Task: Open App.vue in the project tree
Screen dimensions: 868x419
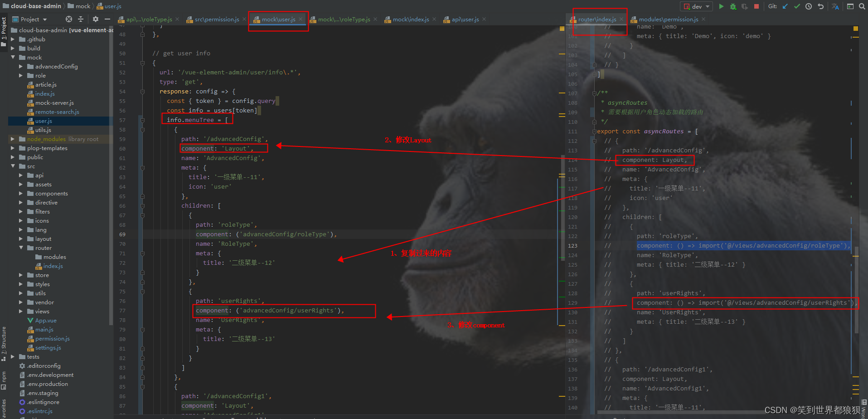Action: (46, 321)
